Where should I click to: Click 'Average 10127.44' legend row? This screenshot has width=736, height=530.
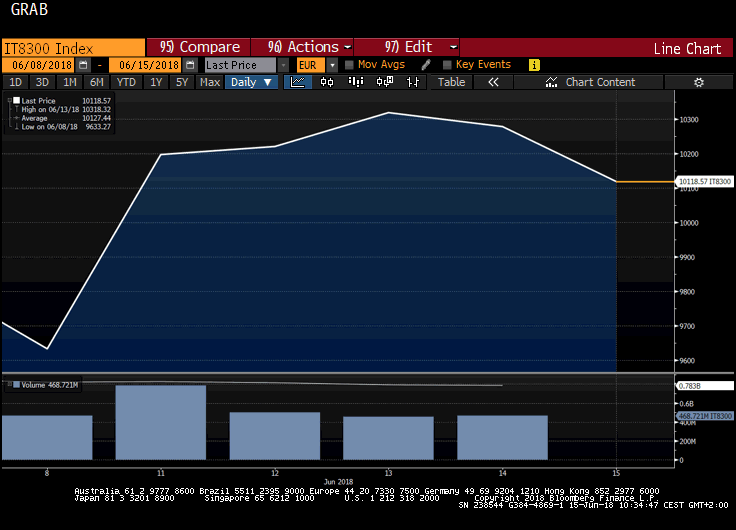(64, 118)
